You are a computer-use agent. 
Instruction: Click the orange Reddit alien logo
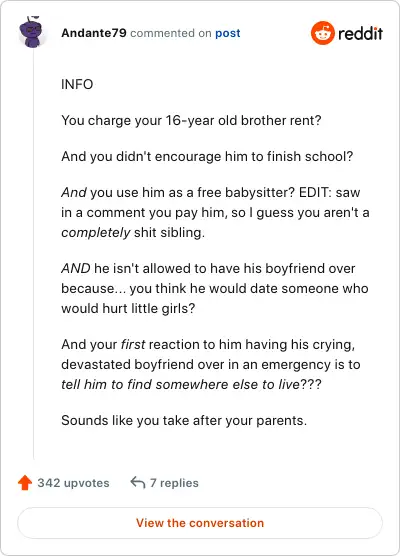tap(323, 33)
